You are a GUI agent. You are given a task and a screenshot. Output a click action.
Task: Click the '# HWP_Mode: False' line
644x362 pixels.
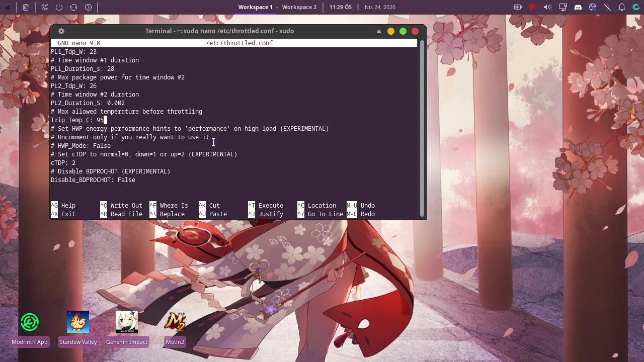pyautogui.click(x=80, y=146)
